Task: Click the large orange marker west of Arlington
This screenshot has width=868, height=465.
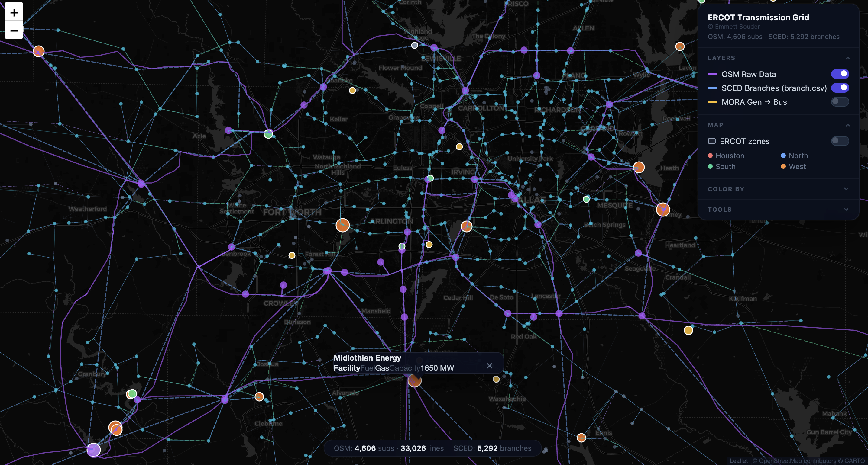Action: click(342, 225)
